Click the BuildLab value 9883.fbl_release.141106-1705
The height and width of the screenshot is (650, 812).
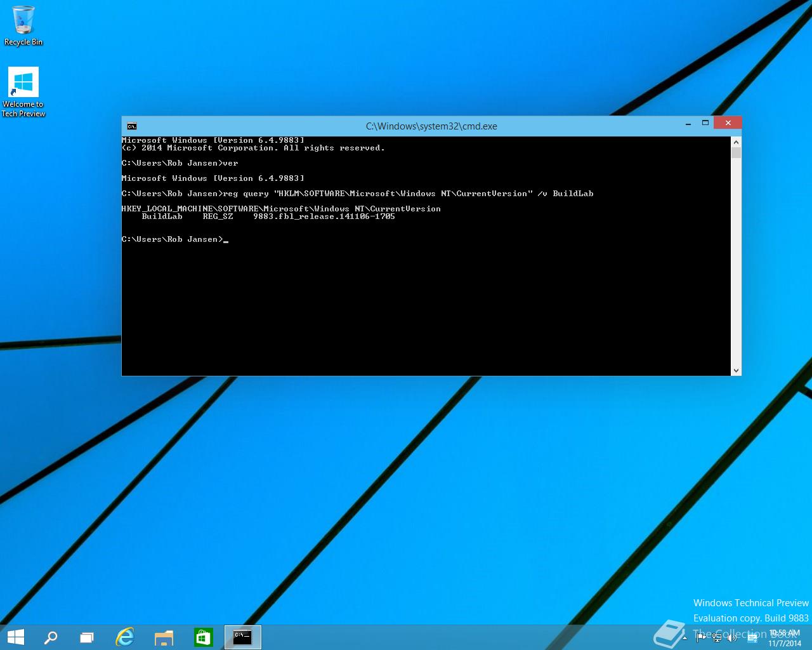(324, 216)
